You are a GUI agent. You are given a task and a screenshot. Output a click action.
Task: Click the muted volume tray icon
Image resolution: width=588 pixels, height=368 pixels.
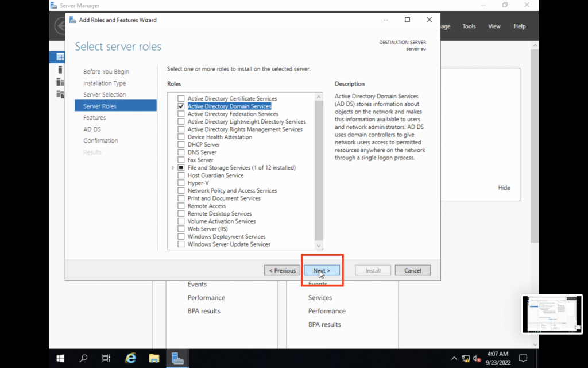[x=477, y=358]
